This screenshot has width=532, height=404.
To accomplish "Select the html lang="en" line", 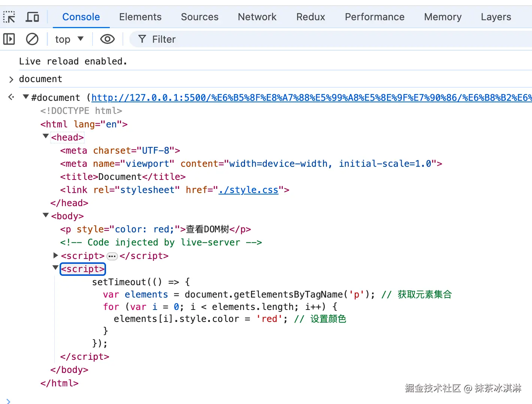I will (84, 124).
